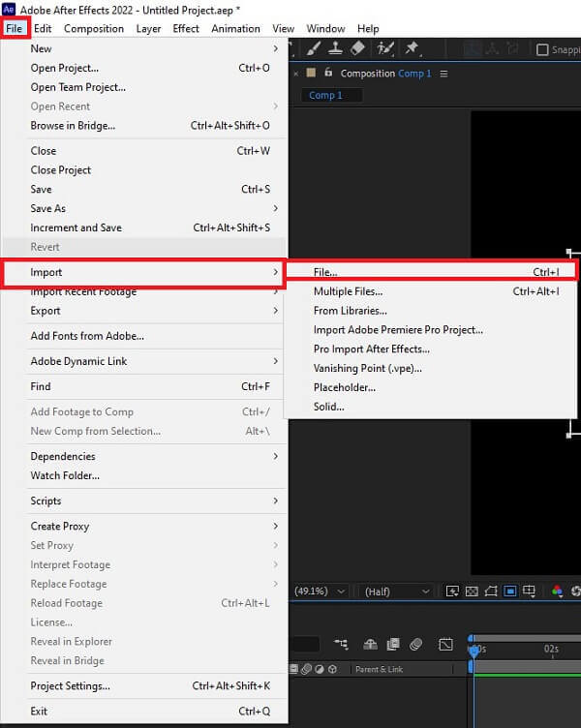This screenshot has height=728, width=581.
Task: Select the Brush tool in toolbar
Action: tap(314, 47)
